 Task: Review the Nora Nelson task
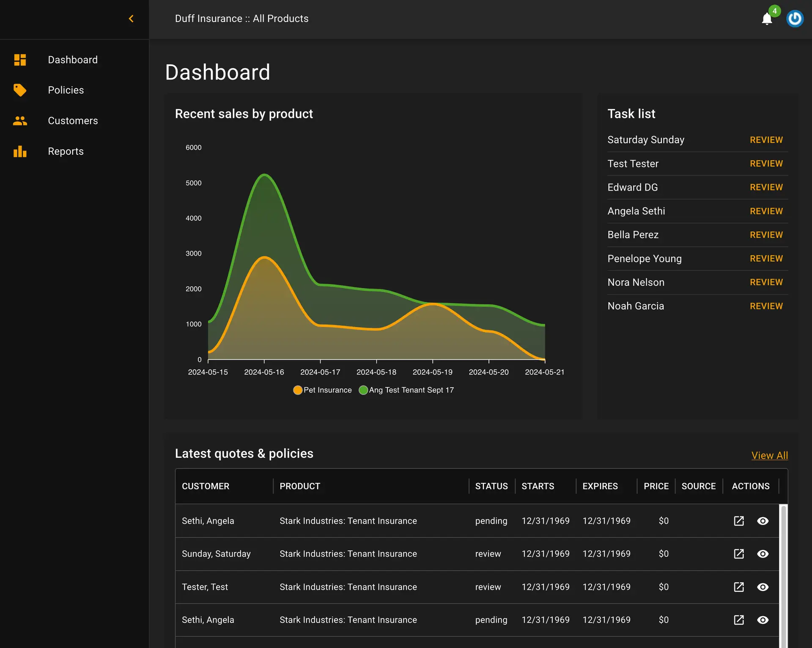[x=766, y=282]
